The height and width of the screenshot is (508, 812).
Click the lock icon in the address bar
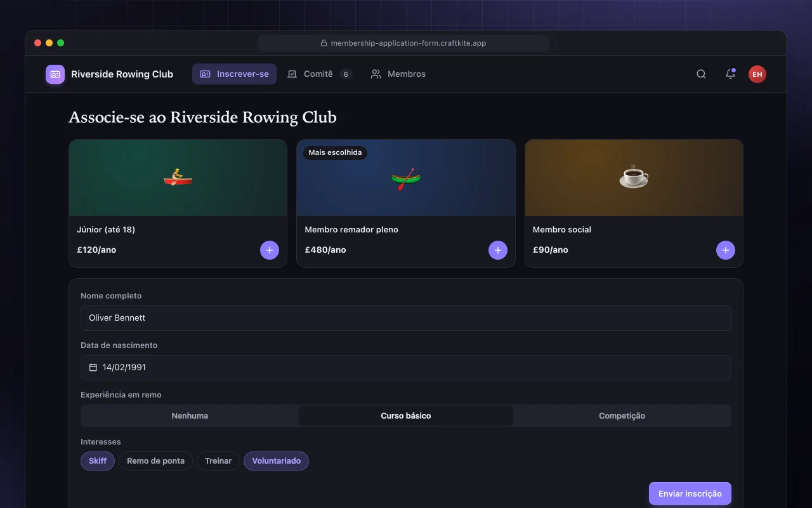tap(324, 43)
